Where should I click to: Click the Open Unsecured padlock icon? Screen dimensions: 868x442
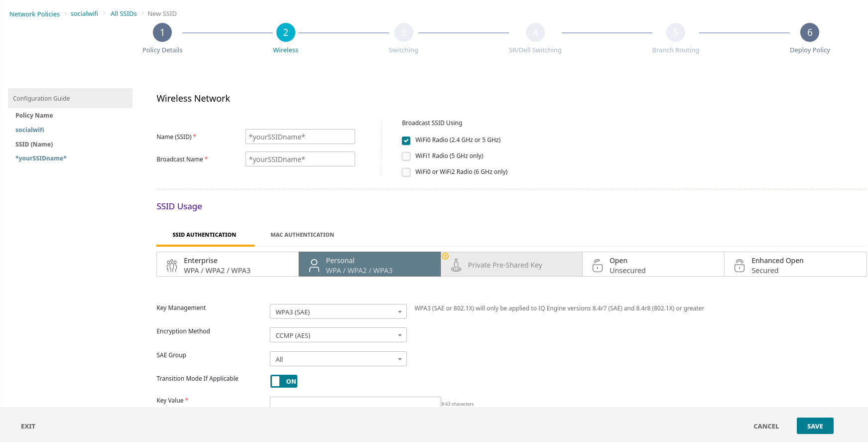click(598, 266)
